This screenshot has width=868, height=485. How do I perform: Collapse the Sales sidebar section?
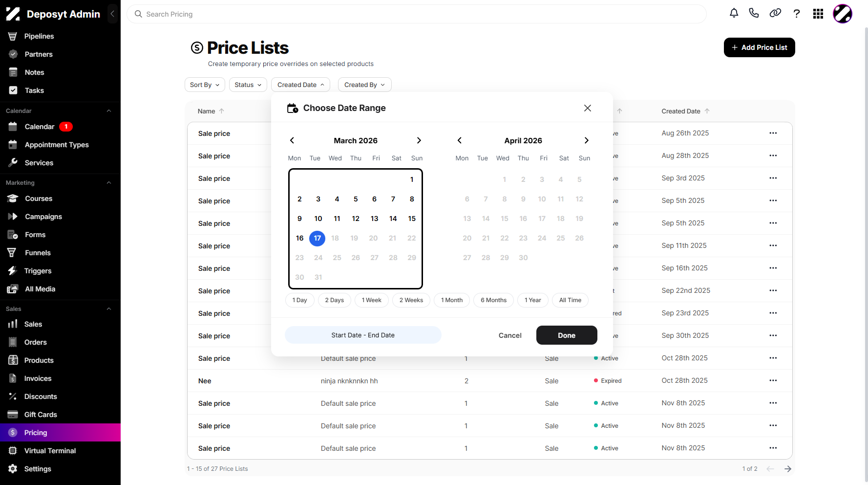click(x=109, y=309)
